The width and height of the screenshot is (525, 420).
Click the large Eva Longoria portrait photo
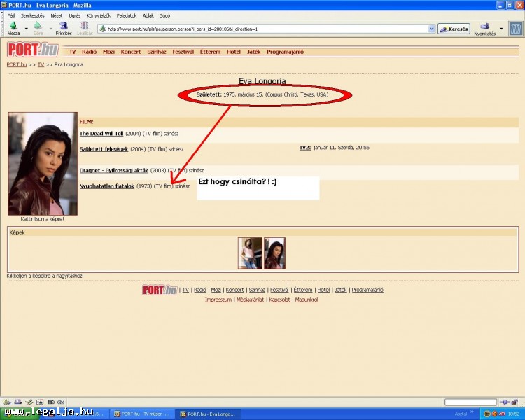[42, 163]
